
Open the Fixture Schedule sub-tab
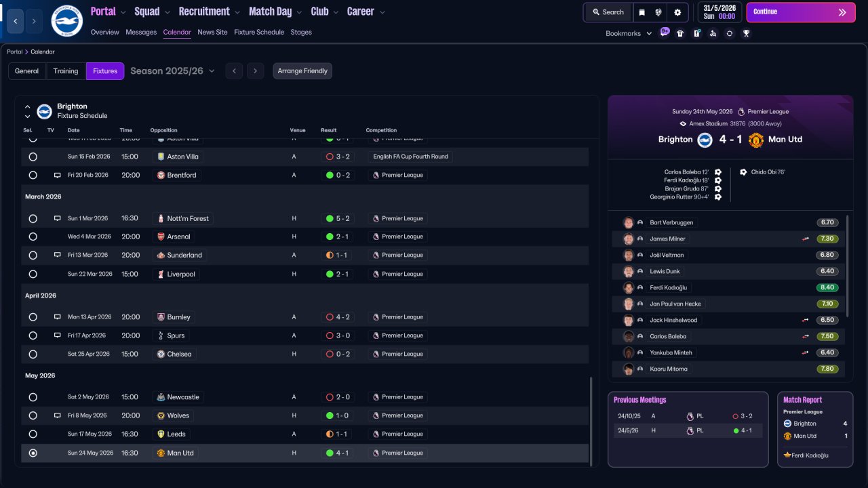259,33
